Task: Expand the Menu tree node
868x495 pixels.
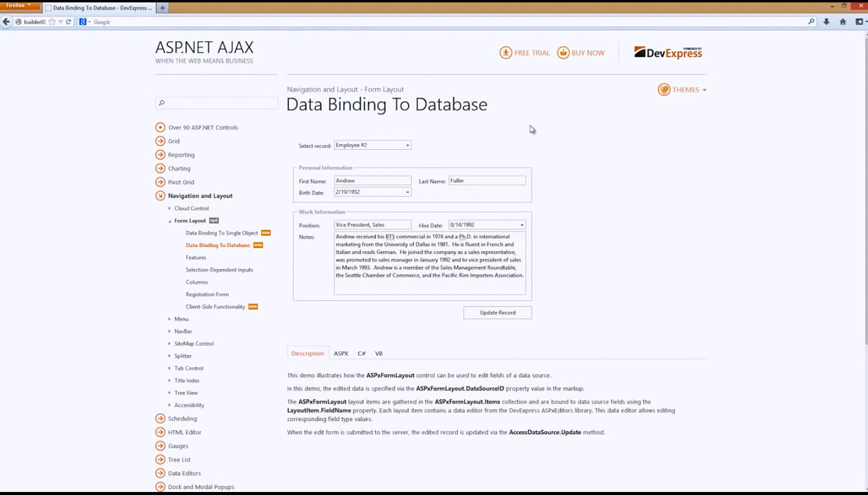Action: coord(169,319)
